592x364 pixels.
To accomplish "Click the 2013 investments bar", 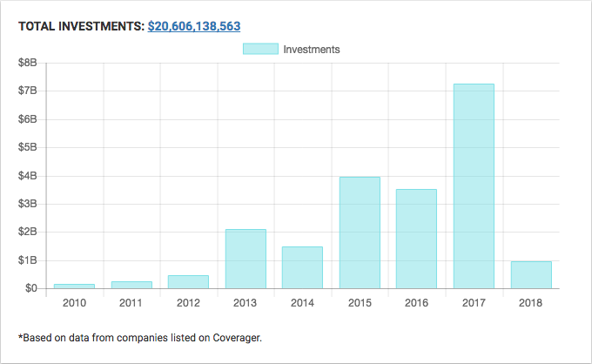I will (246, 259).
